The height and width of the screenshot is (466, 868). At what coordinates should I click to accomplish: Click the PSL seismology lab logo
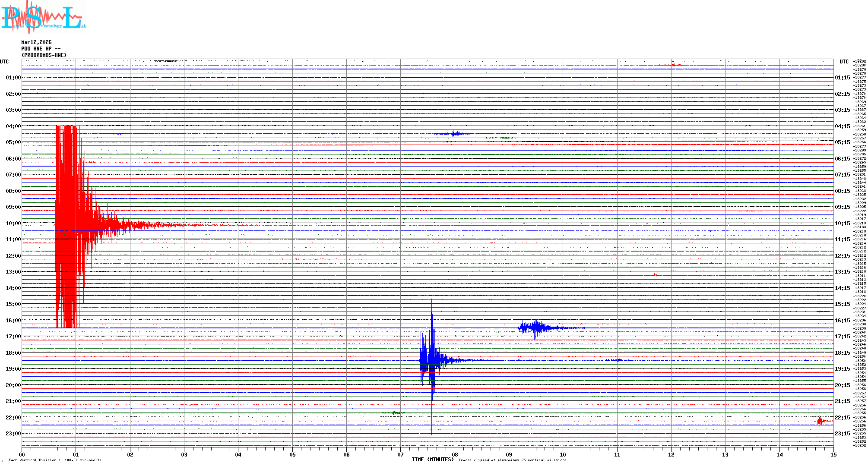point(43,17)
